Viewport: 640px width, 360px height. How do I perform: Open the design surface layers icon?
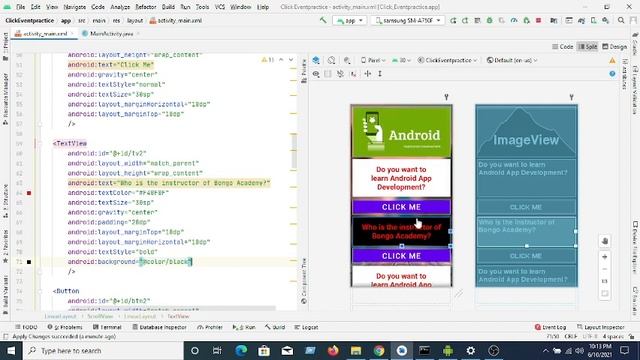[x=316, y=60]
